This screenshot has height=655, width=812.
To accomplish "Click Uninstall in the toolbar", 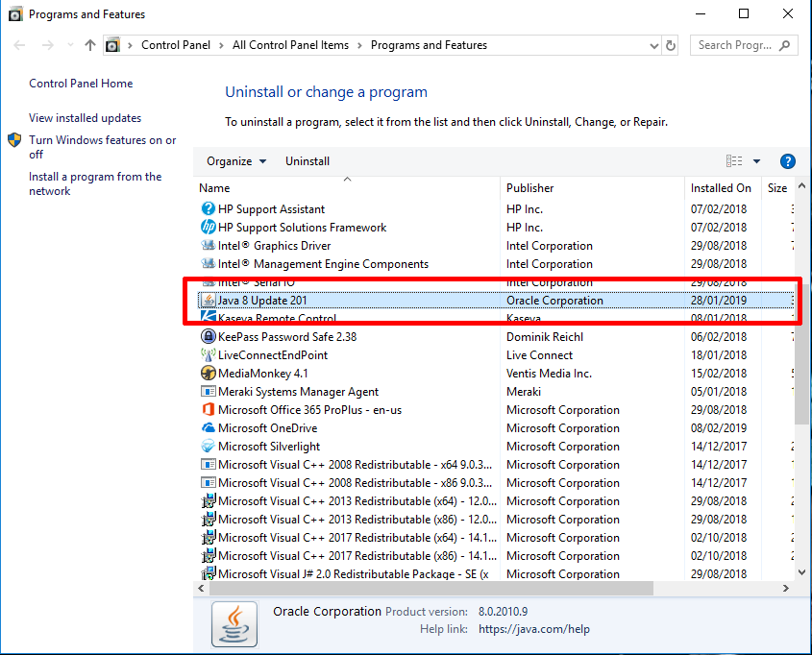I will (308, 161).
